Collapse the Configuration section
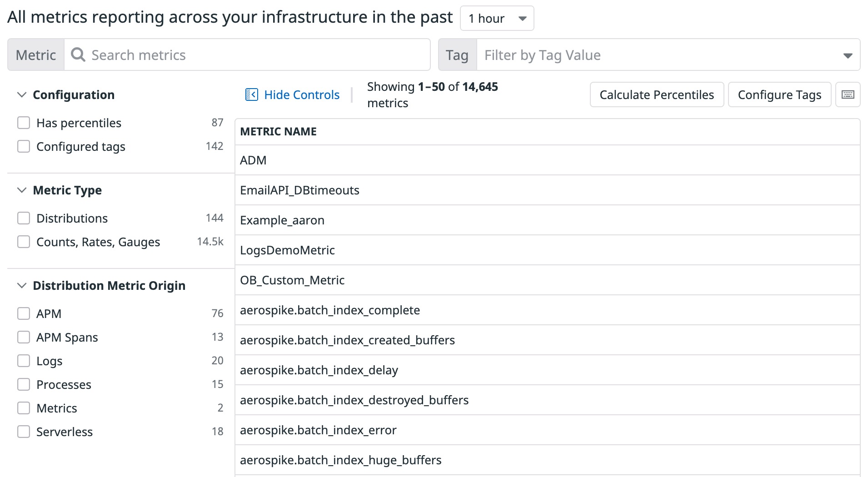 21,95
